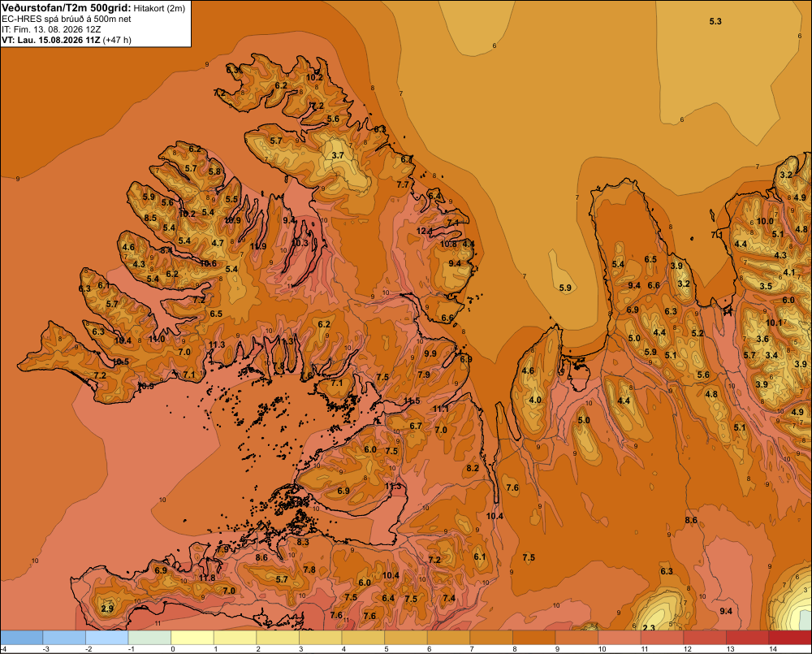Click the 12.4 temperature value label

coord(424,231)
